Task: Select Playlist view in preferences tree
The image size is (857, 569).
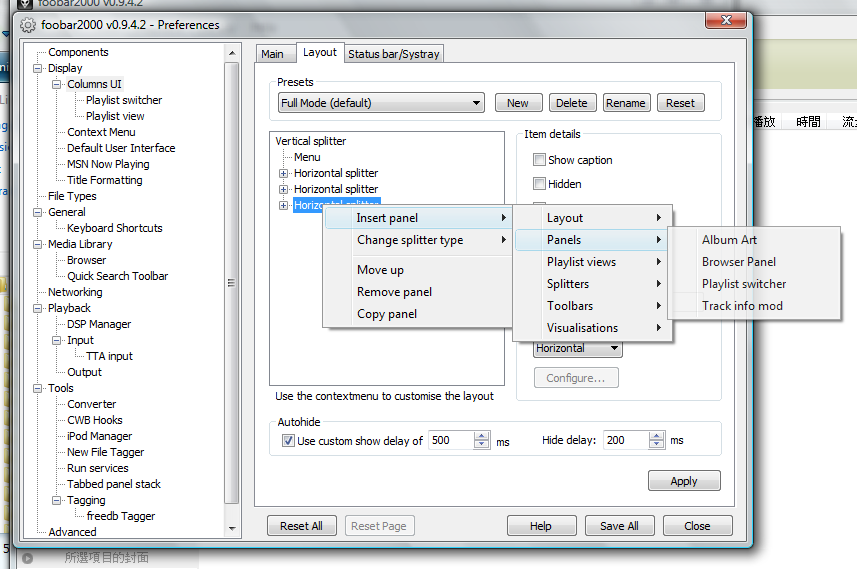Action: (115, 116)
